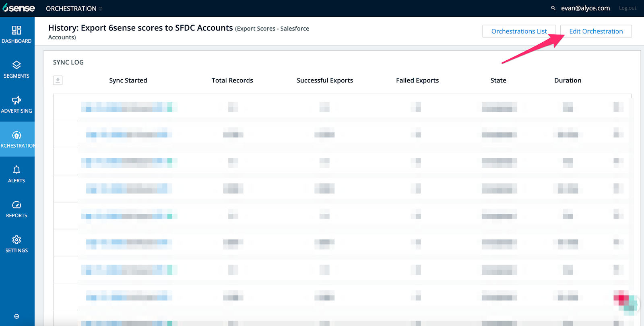Open the Dashboard section in sidebar

click(17, 34)
